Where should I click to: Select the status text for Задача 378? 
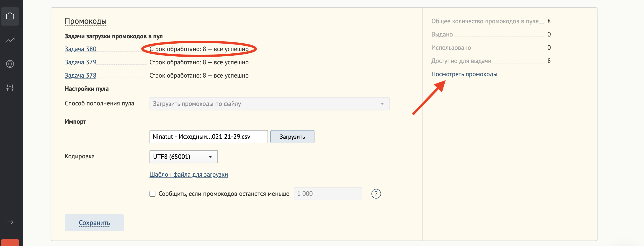point(199,75)
